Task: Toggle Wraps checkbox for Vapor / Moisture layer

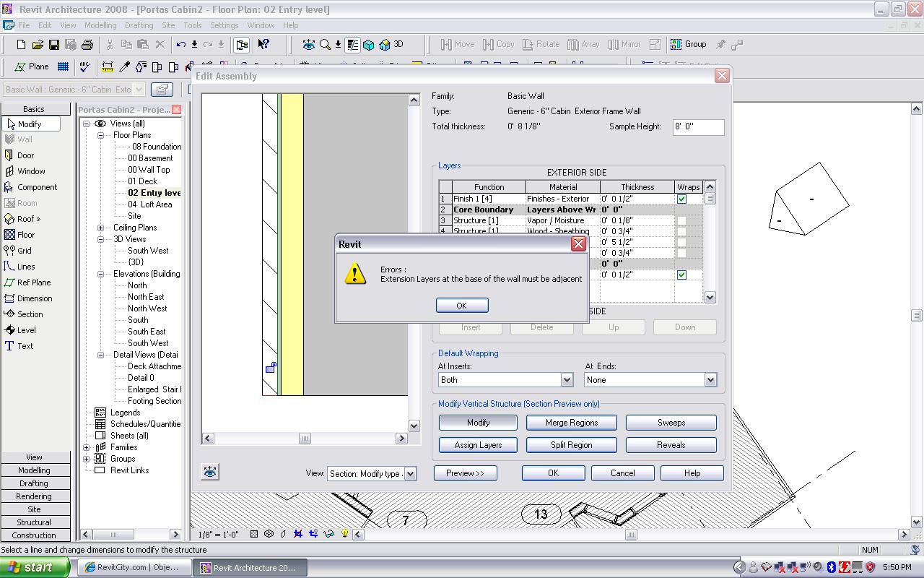Action: [681, 220]
